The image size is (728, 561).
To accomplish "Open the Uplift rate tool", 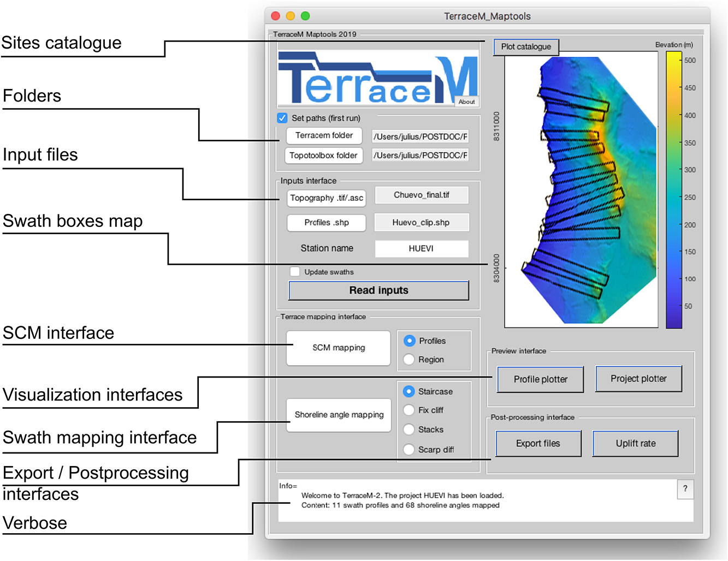I will [636, 444].
